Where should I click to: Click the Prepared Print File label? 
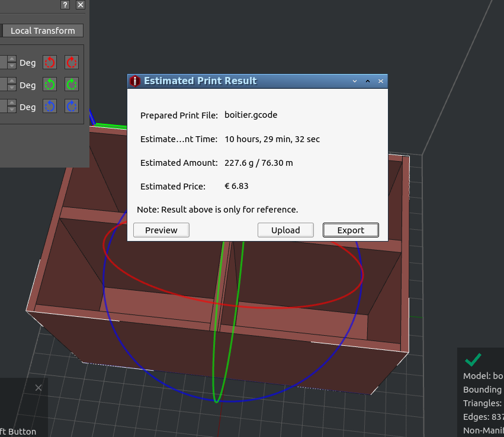(x=179, y=115)
